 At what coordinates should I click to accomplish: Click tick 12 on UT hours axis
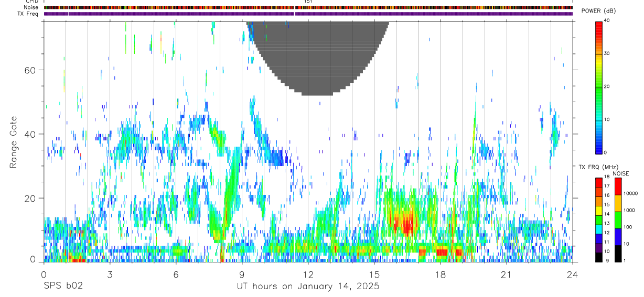tap(308, 274)
